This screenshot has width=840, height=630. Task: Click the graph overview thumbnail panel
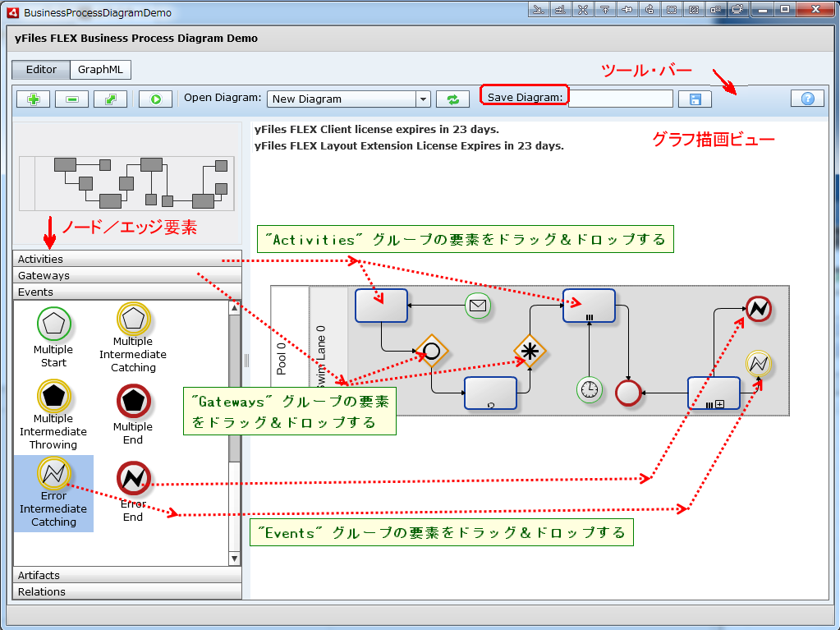[x=127, y=183]
